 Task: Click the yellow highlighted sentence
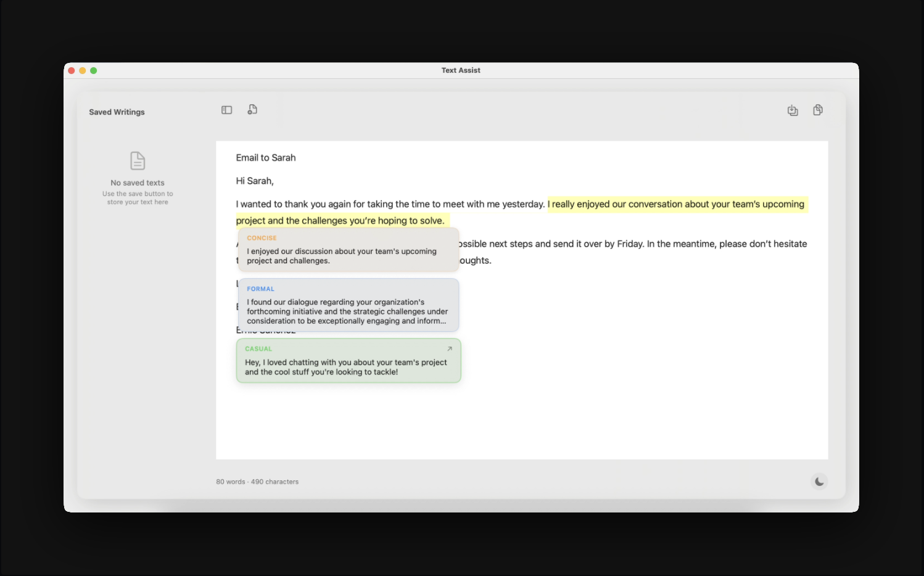coord(677,204)
